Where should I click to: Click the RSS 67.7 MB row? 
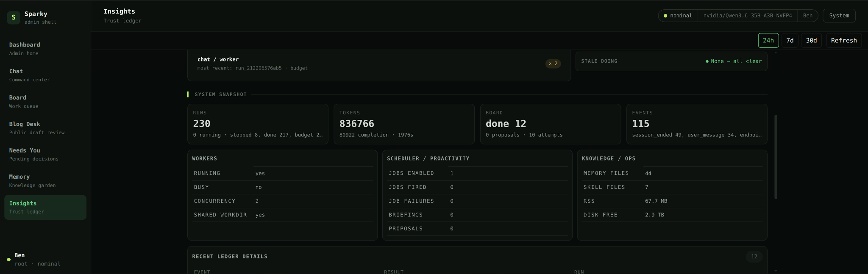(x=672, y=201)
